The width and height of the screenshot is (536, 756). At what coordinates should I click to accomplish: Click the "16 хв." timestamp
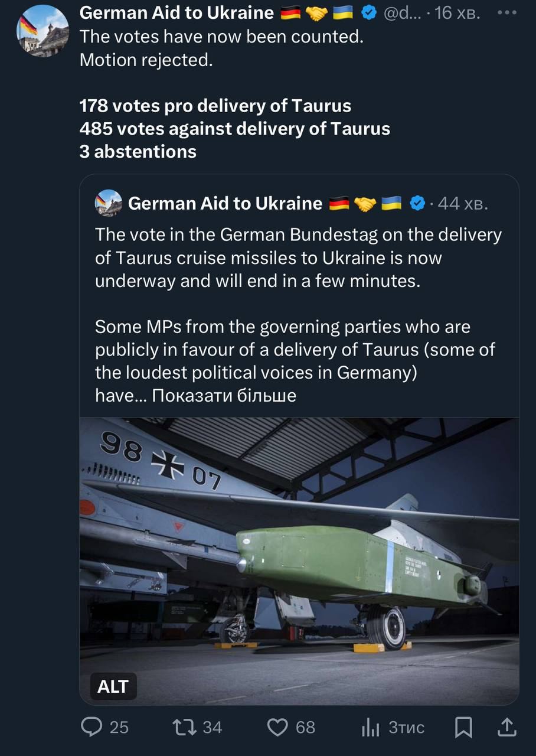pos(458,12)
